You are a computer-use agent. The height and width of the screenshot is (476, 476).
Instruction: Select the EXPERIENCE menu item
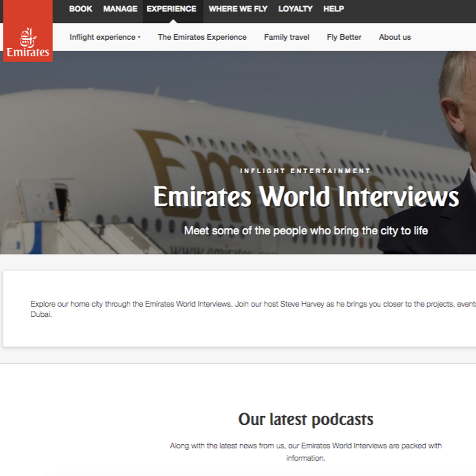(x=171, y=9)
